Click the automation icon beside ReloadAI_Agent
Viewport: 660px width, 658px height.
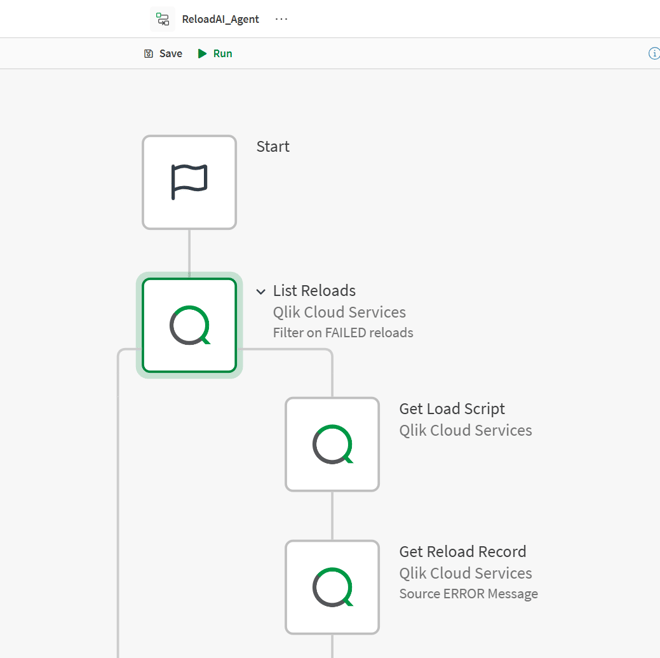pos(162,19)
